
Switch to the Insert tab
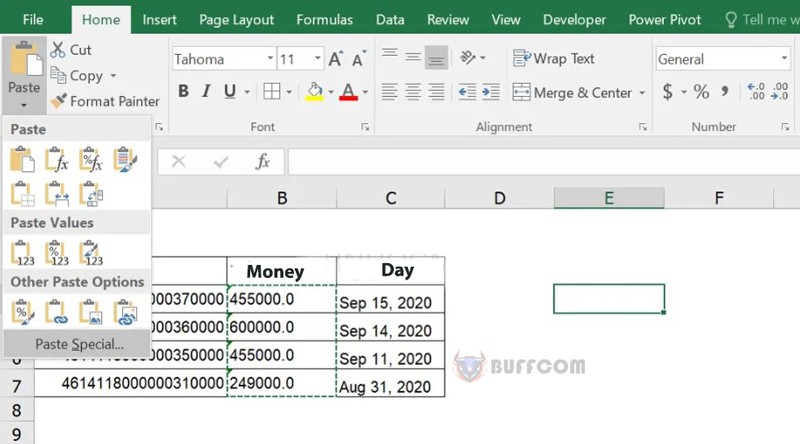(x=159, y=19)
